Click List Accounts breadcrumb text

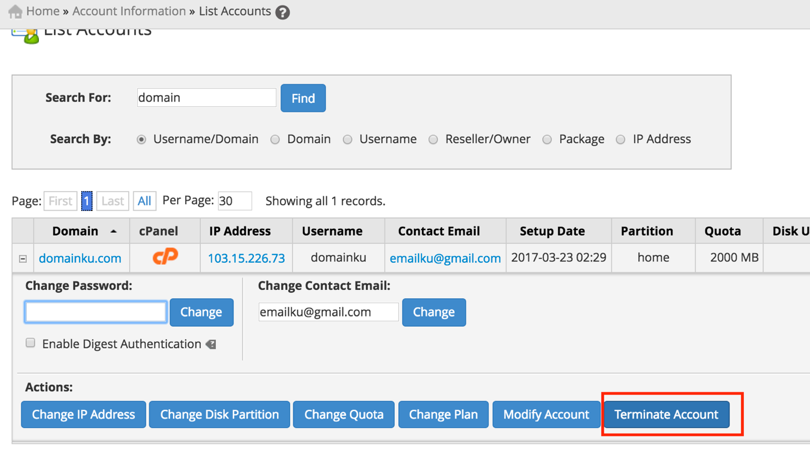coord(235,11)
